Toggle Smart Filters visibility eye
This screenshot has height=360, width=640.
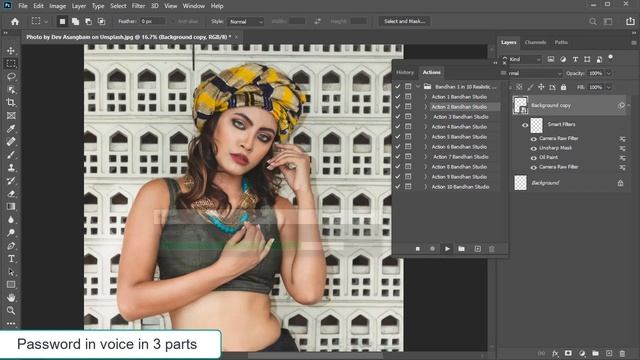click(525, 125)
